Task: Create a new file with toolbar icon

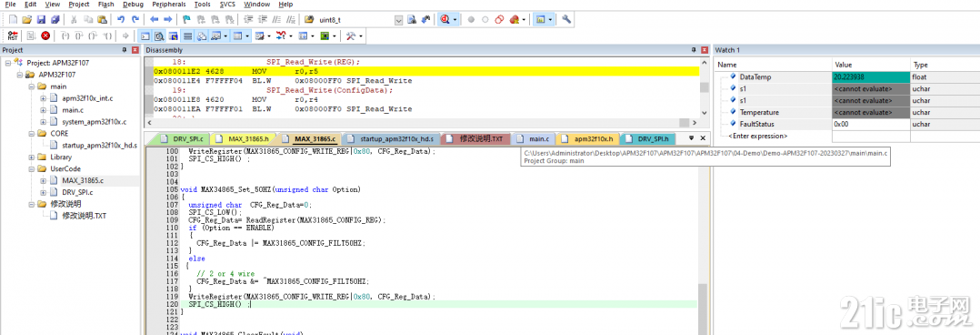Action: click(13, 19)
